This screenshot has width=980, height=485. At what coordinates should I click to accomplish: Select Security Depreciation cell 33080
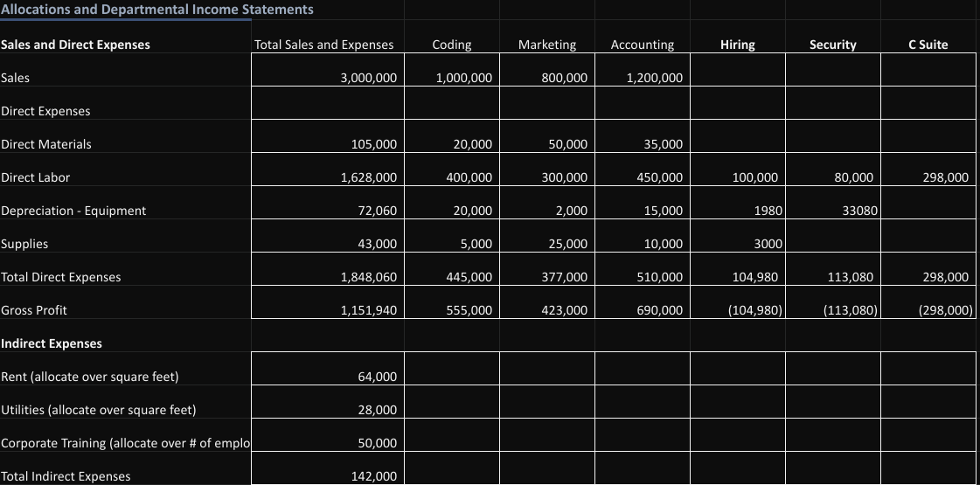point(833,203)
